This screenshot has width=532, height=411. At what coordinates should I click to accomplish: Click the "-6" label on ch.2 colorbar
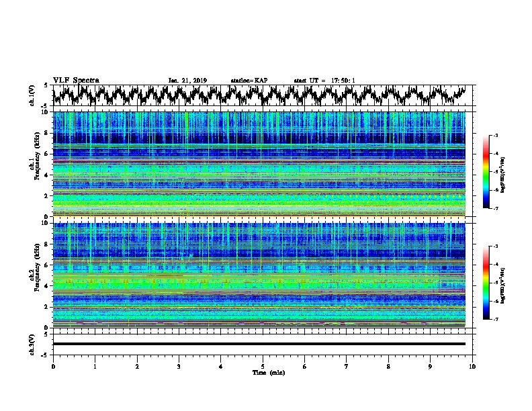tap(495, 301)
